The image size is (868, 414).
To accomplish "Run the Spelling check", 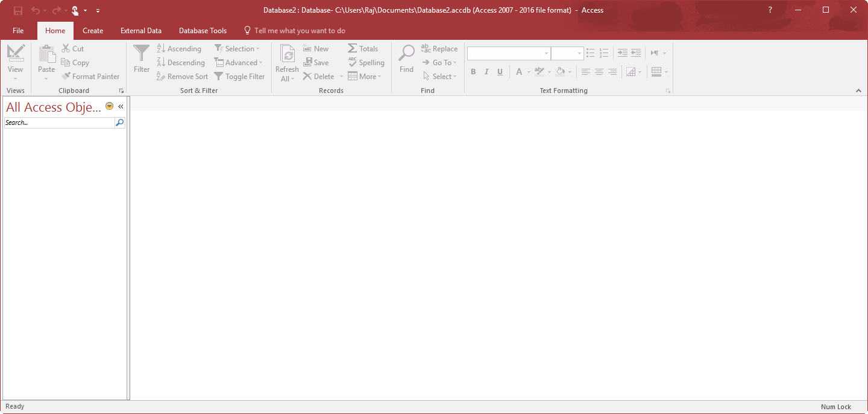I will [x=366, y=63].
